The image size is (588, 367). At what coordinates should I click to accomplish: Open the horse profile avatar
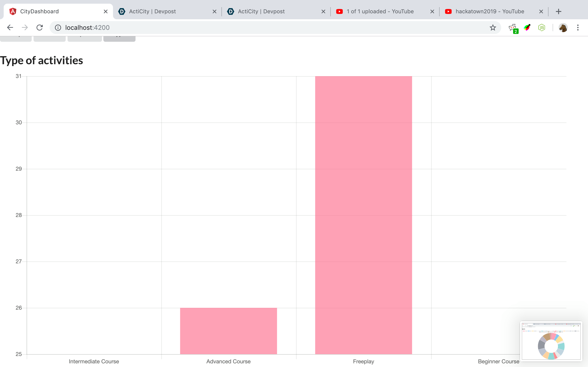pyautogui.click(x=563, y=28)
